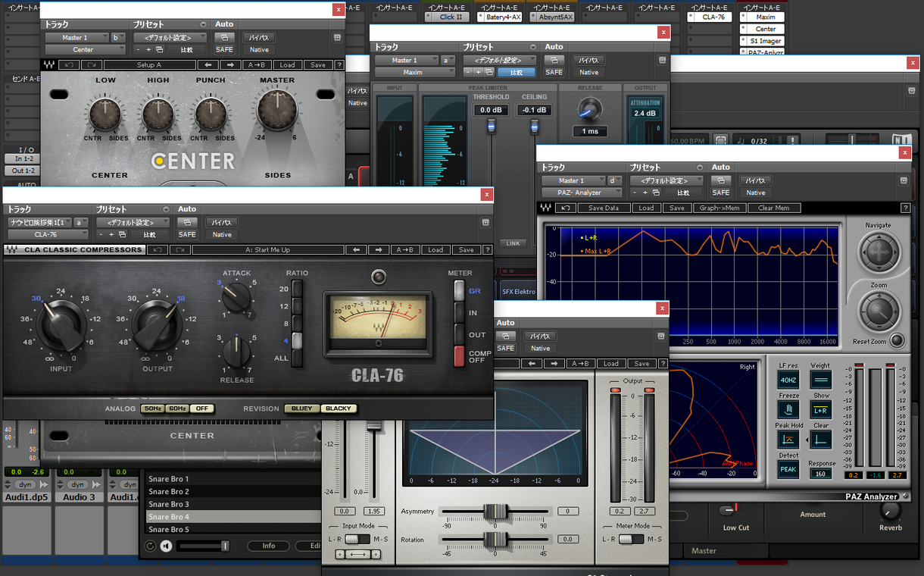This screenshot has width=924, height=576.
Task: Set analog hum to 60Hz in CLA-76
Action: tap(177, 409)
